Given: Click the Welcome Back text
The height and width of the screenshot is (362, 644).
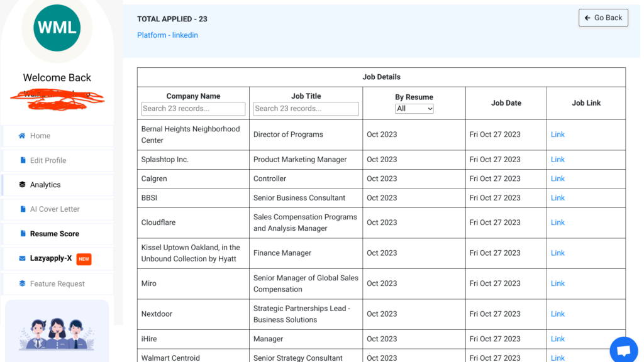Looking at the screenshot, I should [57, 77].
